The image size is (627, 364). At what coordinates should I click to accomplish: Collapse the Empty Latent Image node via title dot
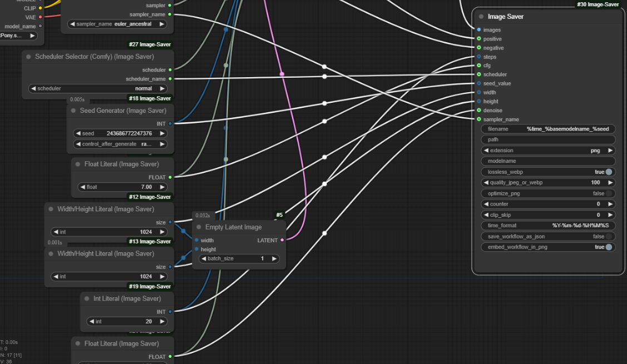pos(199,227)
